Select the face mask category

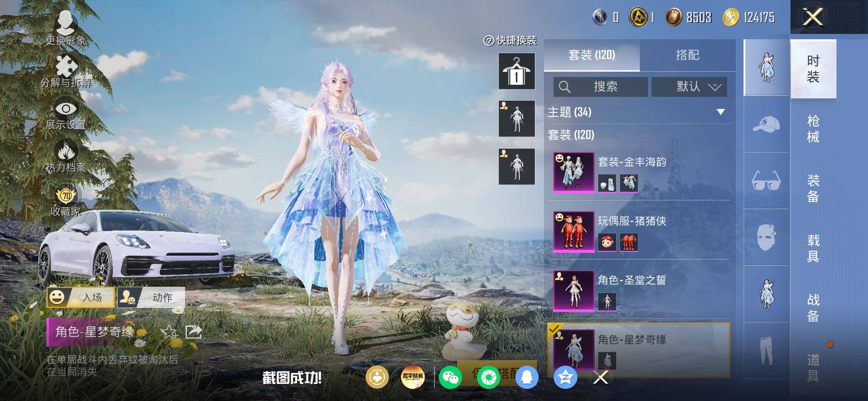[766, 237]
